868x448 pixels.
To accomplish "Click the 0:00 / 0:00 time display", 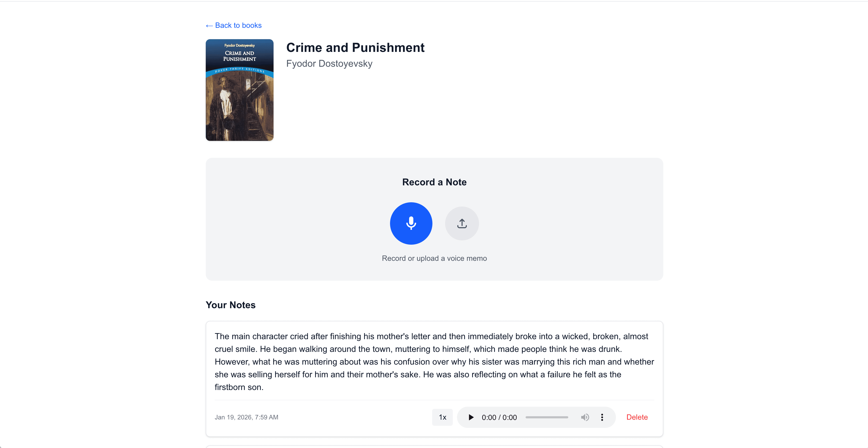I will 499,417.
